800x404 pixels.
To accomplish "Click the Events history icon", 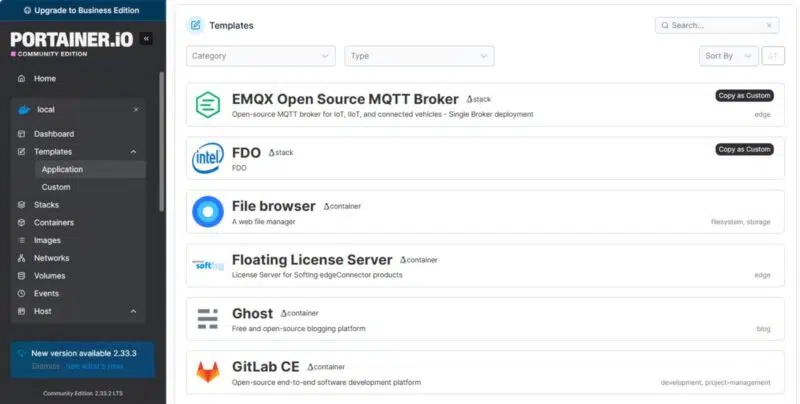I will click(22, 294).
